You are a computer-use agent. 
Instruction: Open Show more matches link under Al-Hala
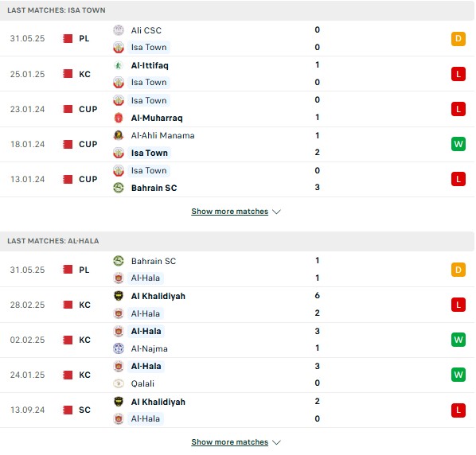tap(229, 442)
